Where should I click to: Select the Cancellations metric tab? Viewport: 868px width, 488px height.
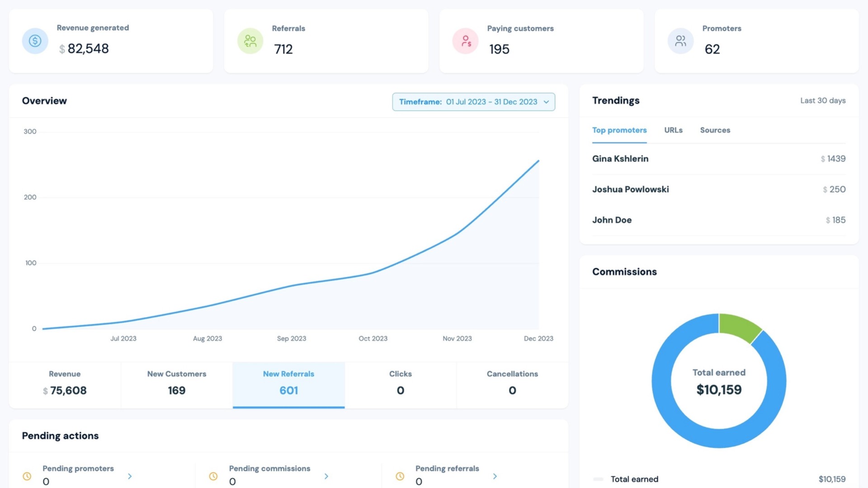[x=512, y=385]
